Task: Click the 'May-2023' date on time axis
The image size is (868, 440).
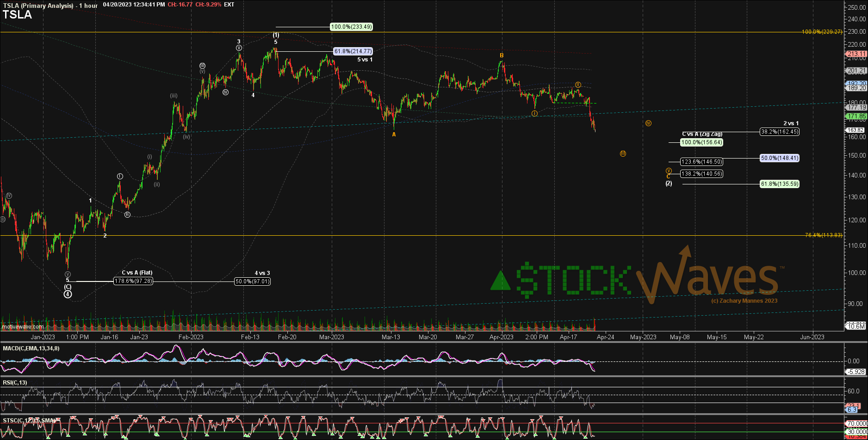Action: click(643, 337)
